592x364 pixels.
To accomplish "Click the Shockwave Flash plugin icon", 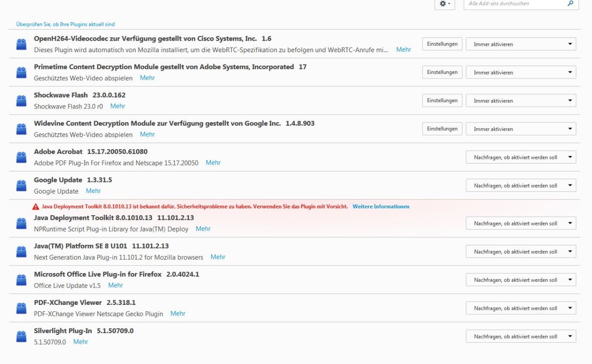I will 21,101.
